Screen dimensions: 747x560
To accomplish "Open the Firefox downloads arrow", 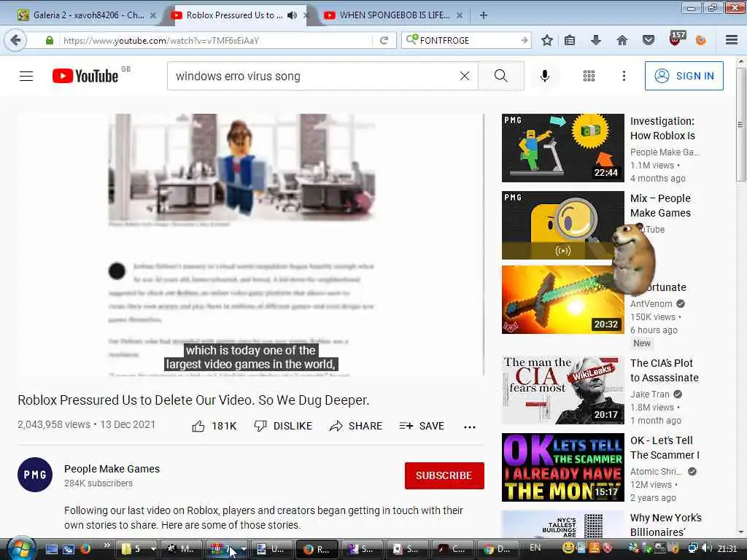I will click(595, 41).
